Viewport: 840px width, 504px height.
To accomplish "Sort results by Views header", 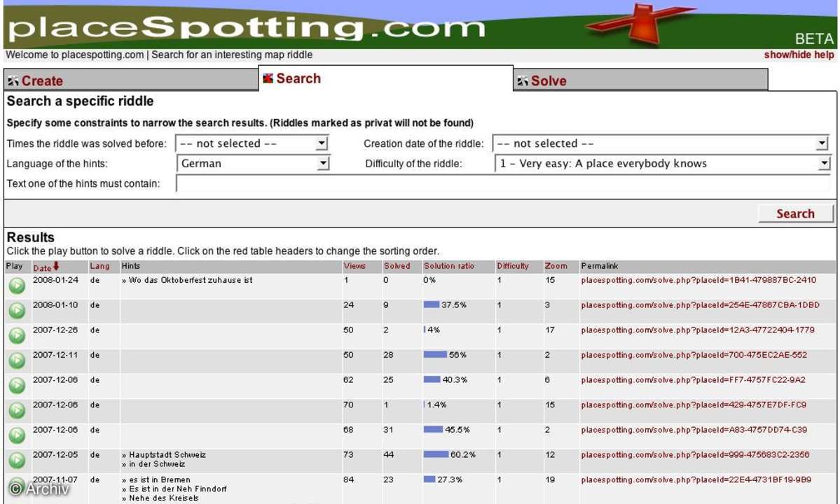I will coord(354,266).
